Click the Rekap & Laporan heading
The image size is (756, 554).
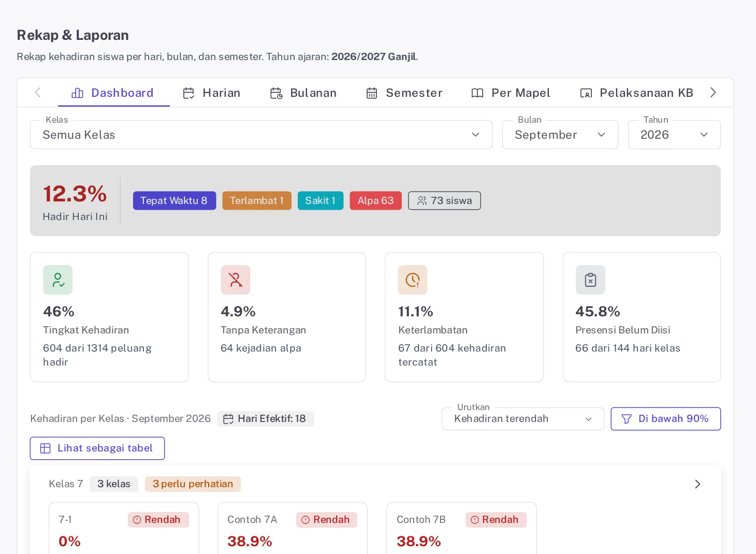click(x=73, y=35)
